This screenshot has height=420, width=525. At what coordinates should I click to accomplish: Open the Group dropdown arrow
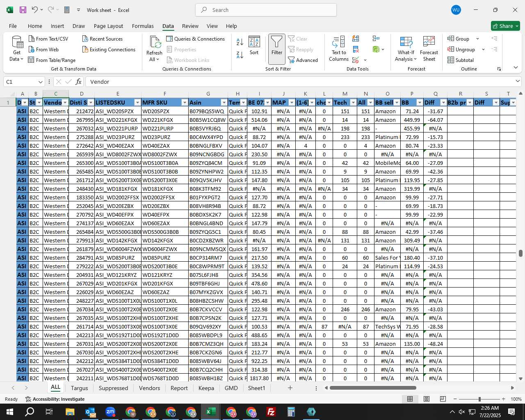coord(477,39)
